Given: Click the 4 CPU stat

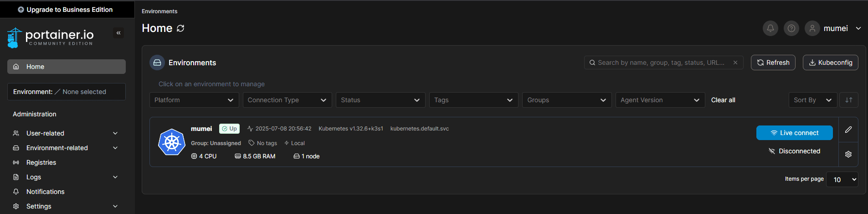Looking at the screenshot, I should point(204,156).
